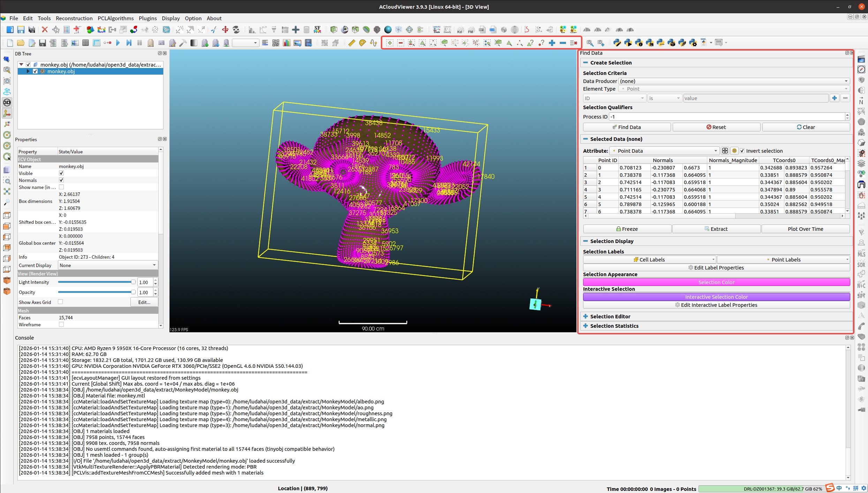
Task: Click the red X delete icon in toolbar
Action: click(x=45, y=30)
